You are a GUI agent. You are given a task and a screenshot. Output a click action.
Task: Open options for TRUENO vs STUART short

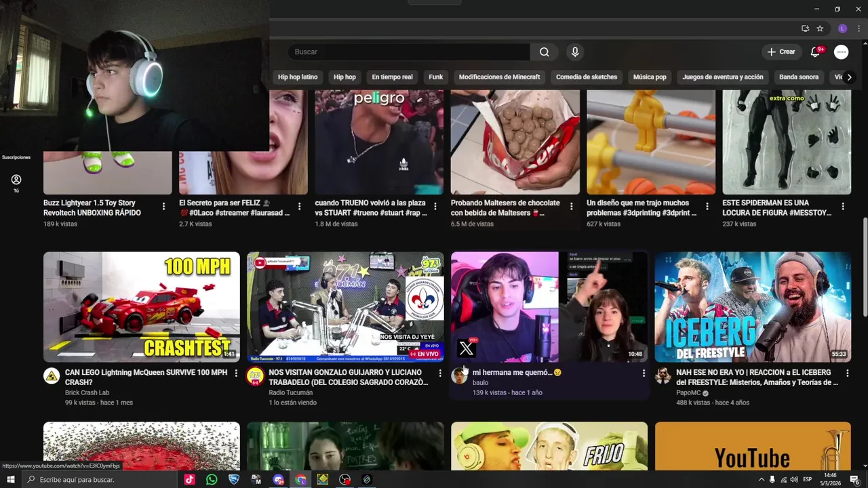point(435,207)
